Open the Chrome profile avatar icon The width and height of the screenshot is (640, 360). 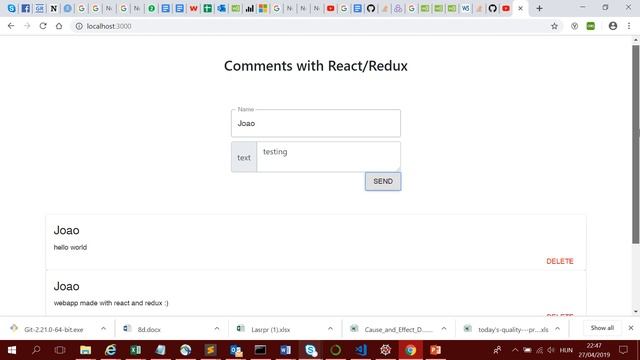(x=613, y=26)
